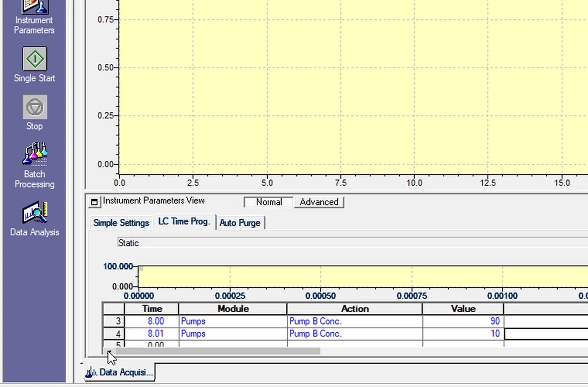
Task: Open the Auto Purge tab
Action: [240, 223]
